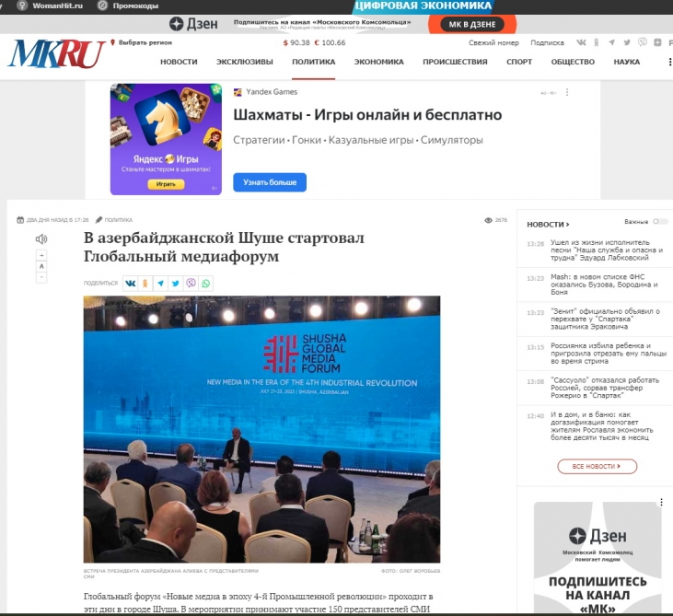Open options menu on Дзен sidebar ad

[659, 503]
